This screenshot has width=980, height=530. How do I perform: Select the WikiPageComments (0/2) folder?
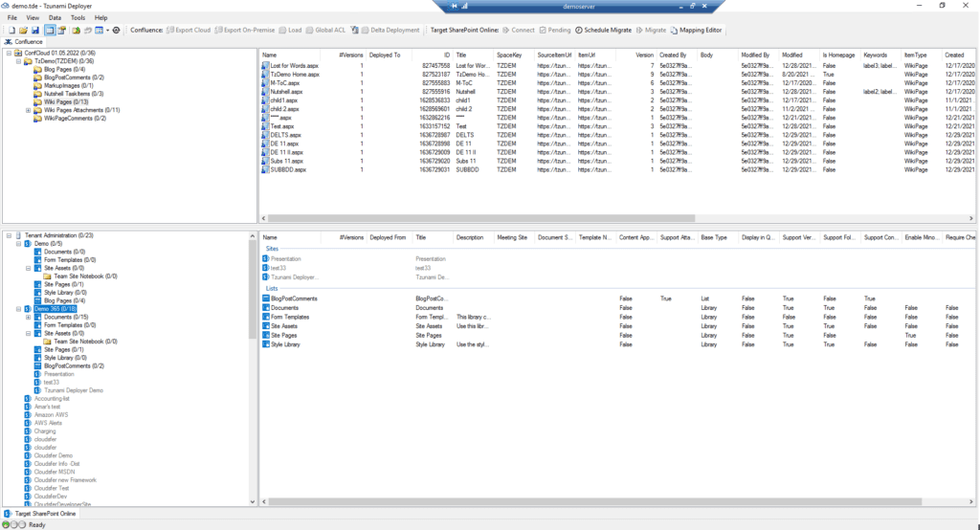(75, 118)
